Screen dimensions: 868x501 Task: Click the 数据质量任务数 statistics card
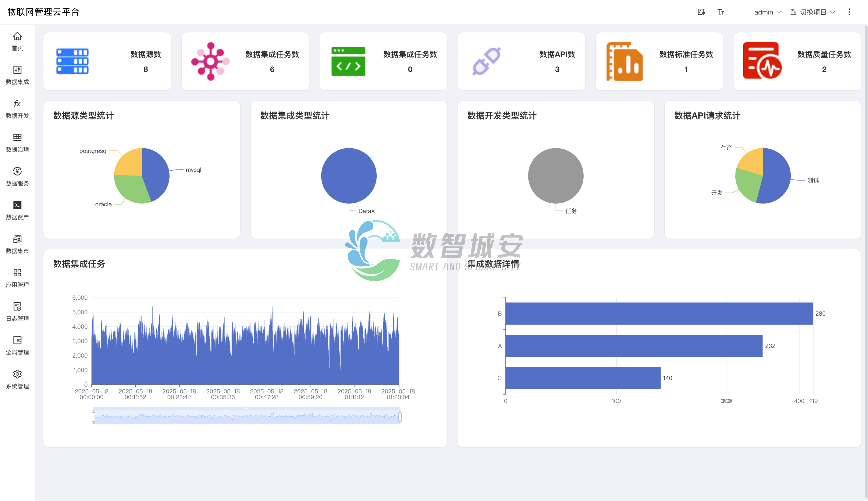(x=797, y=61)
